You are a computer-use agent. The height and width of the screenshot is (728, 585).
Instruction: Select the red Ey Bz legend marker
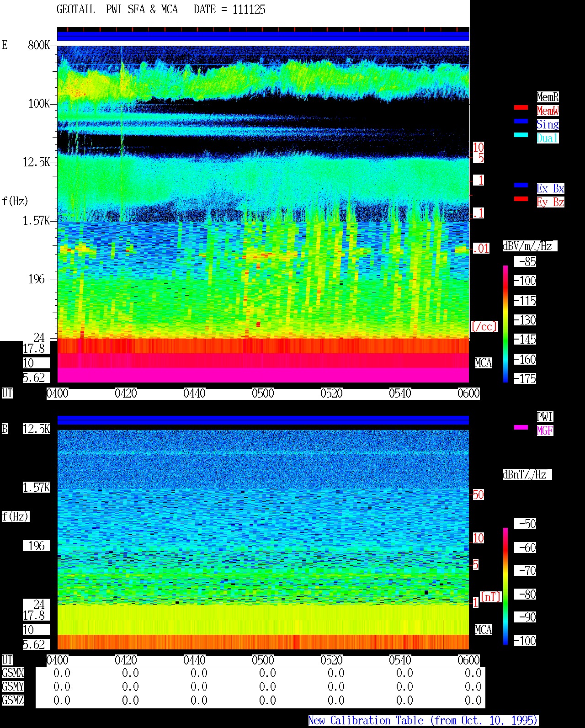click(x=521, y=199)
